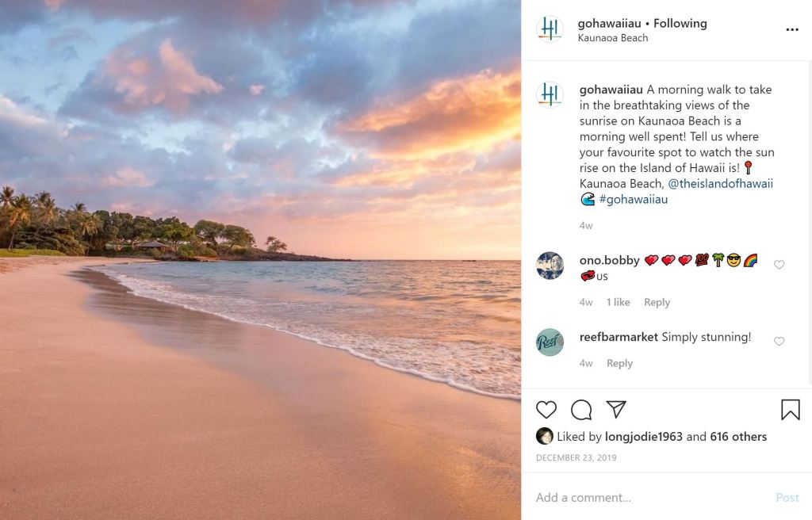Share the post via paper plane icon
Screen dimensions: 812x520
(616, 409)
